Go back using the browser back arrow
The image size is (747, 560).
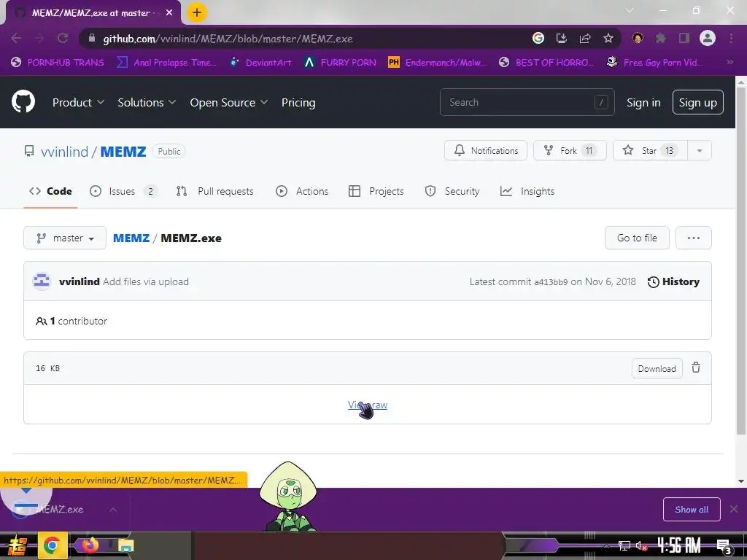point(16,38)
